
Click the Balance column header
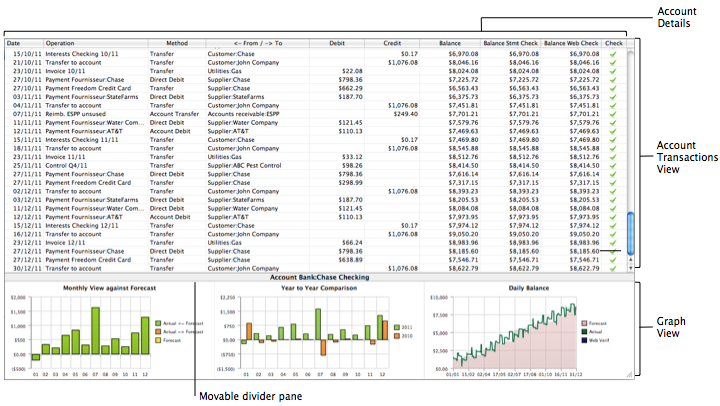point(450,43)
